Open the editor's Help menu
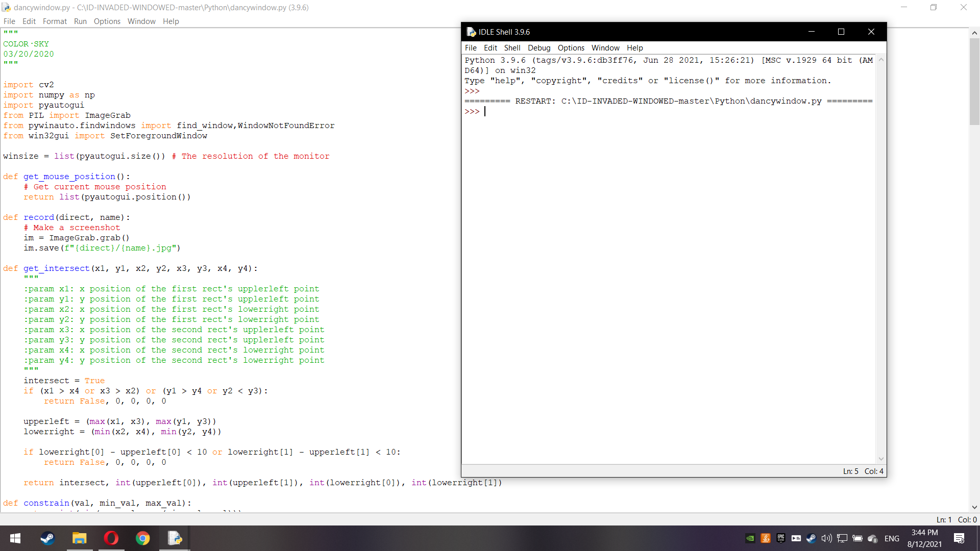The height and width of the screenshot is (551, 980). (x=171, y=21)
